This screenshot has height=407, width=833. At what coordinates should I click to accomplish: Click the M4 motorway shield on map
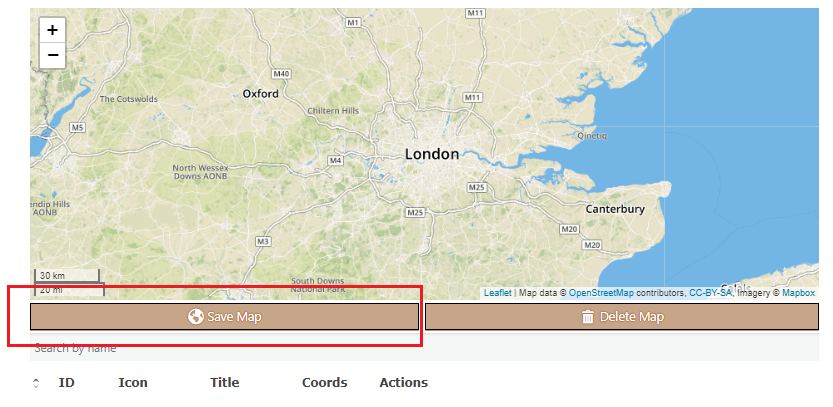point(336,160)
